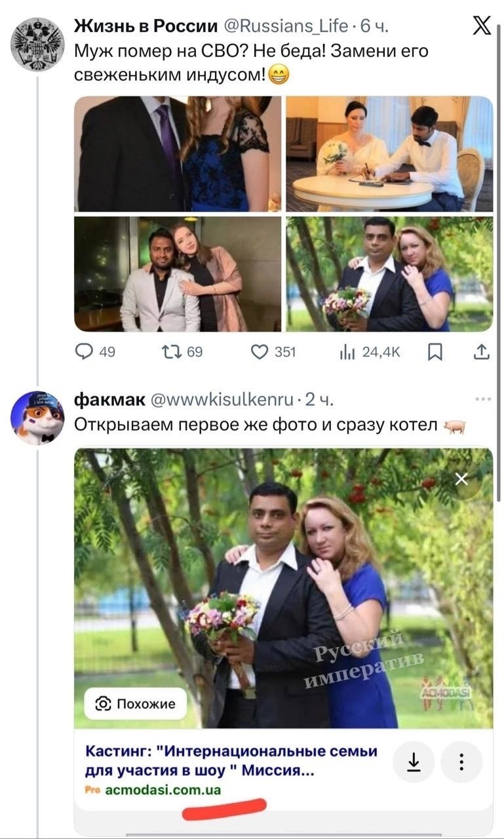Open vertical three-dot options menu
Screen dimensions: 504x839
tap(461, 762)
